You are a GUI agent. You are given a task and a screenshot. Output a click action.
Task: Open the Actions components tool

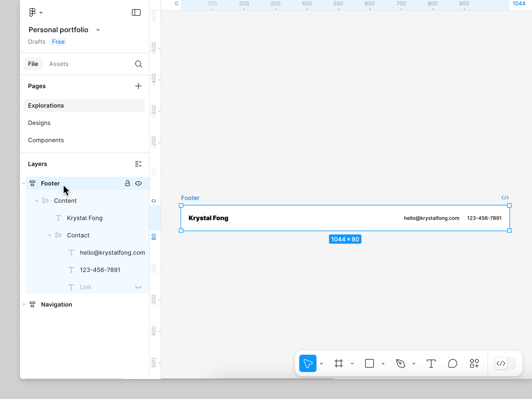(474, 363)
